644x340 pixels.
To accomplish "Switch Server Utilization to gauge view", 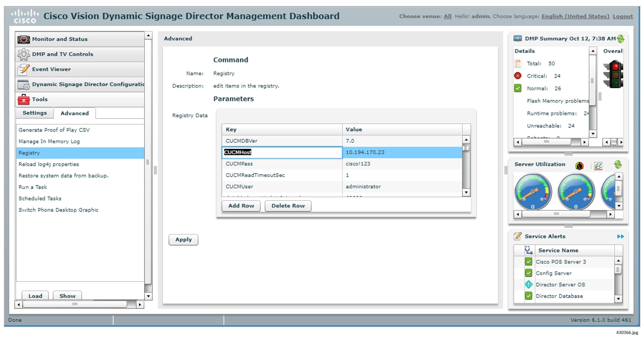I will pos(579,166).
